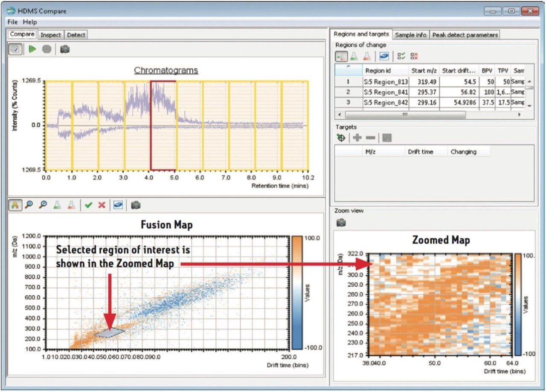Switch to the Detect tab
The image size is (546, 392).
point(76,35)
